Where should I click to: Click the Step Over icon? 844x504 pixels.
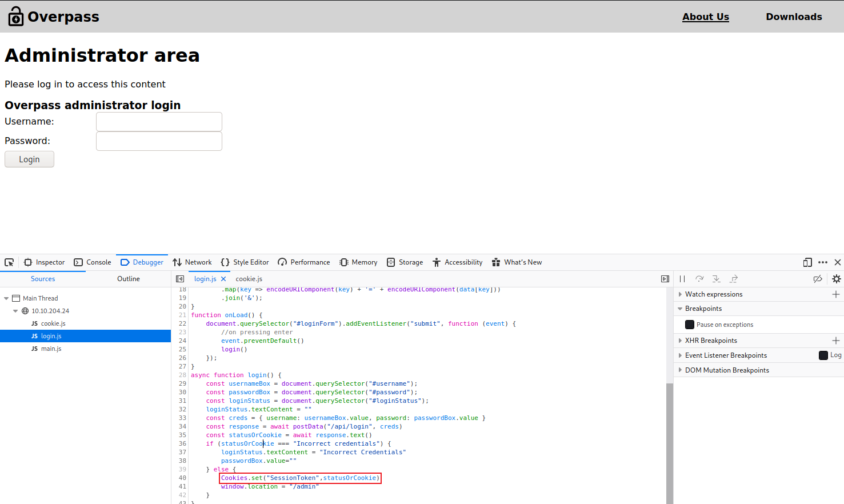[x=699, y=279]
